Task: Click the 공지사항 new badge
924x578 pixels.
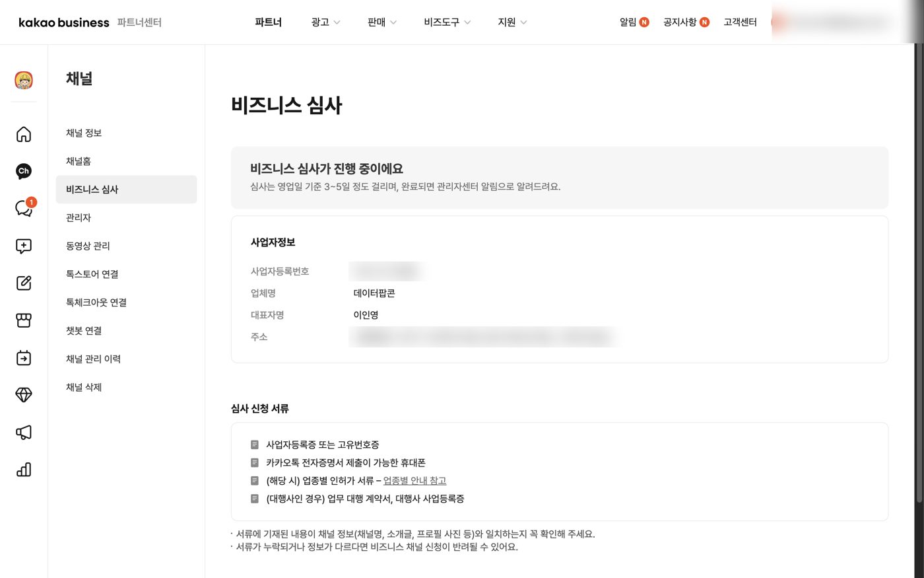Action: (705, 22)
